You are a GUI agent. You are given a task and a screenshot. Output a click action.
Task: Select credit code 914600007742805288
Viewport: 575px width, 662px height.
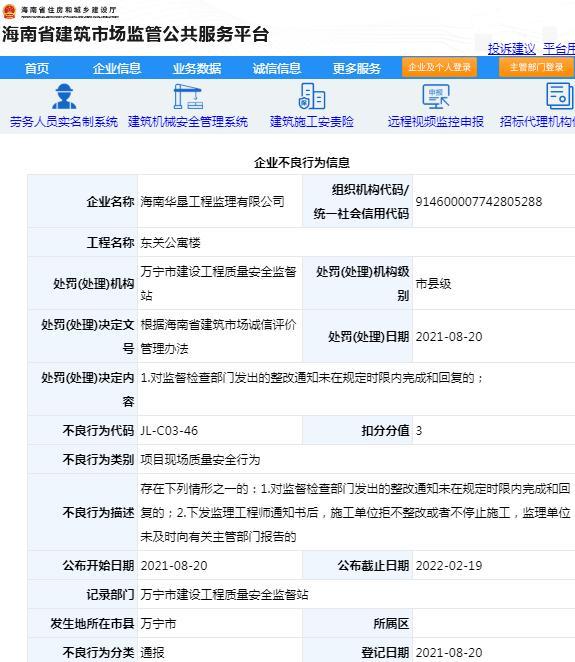coord(479,201)
